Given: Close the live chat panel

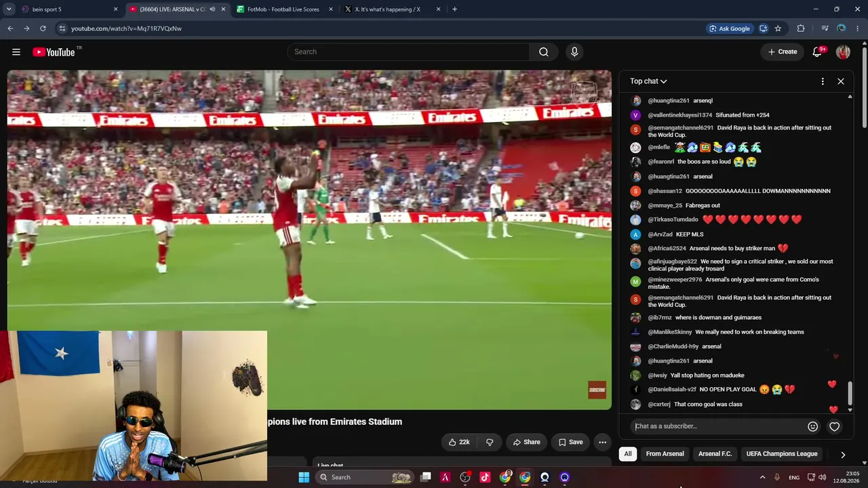Looking at the screenshot, I should tap(841, 81).
